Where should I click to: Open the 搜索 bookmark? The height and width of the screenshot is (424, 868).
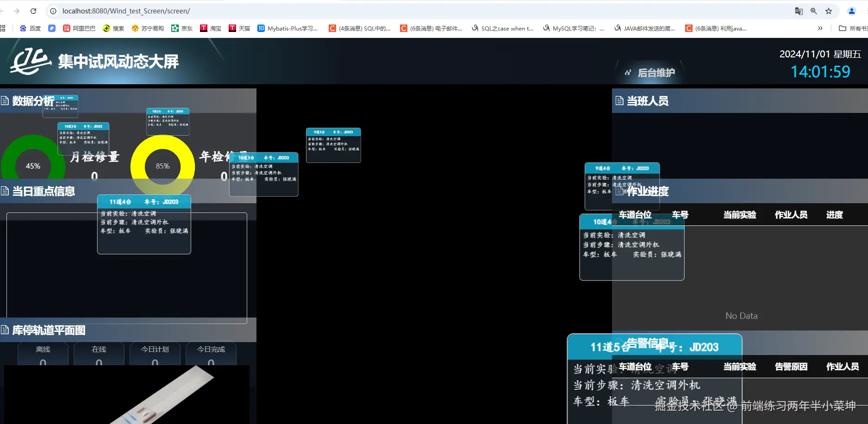[113, 28]
